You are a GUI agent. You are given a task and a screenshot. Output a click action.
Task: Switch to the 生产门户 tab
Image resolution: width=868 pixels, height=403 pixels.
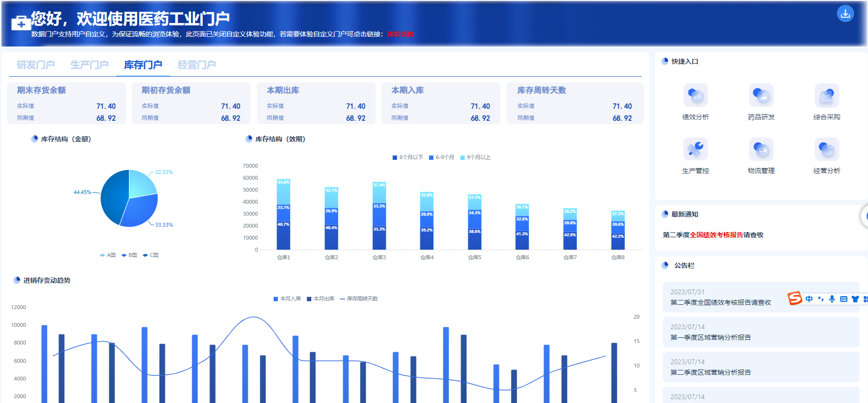90,65
